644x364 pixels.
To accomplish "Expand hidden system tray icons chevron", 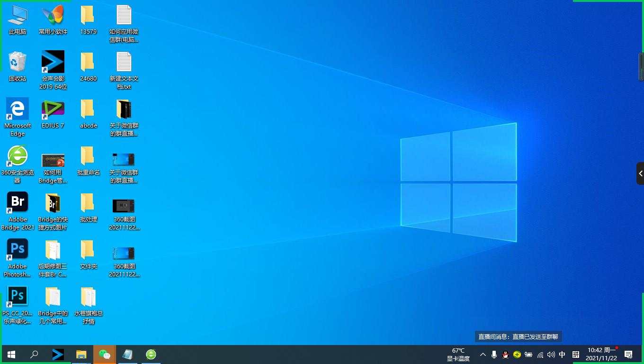I will [483, 355].
